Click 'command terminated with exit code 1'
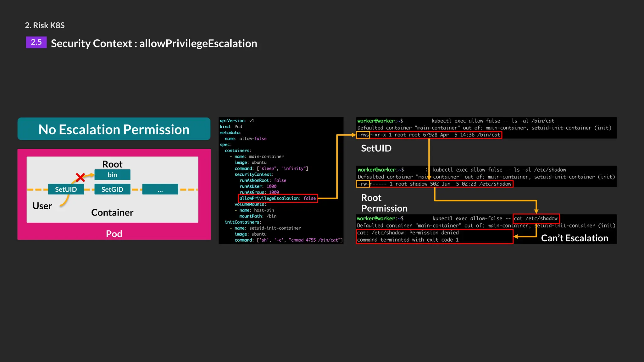Viewport: 644px width, 362px height. click(x=408, y=240)
